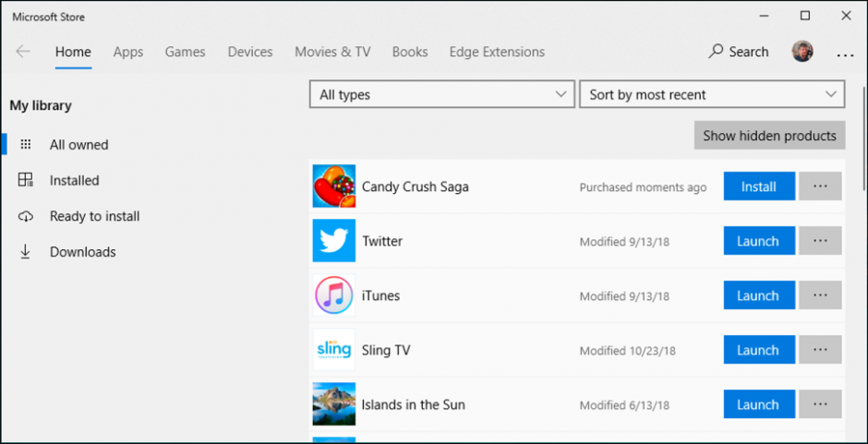
Task: Launch the iTunes app
Action: pos(758,295)
